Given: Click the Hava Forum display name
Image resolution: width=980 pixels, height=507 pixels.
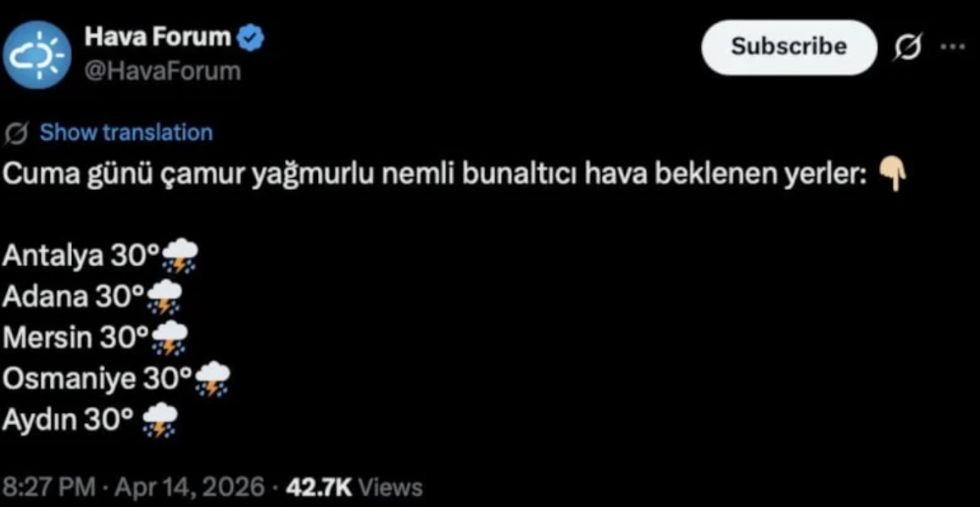Looking at the screenshot, I should [159, 38].
